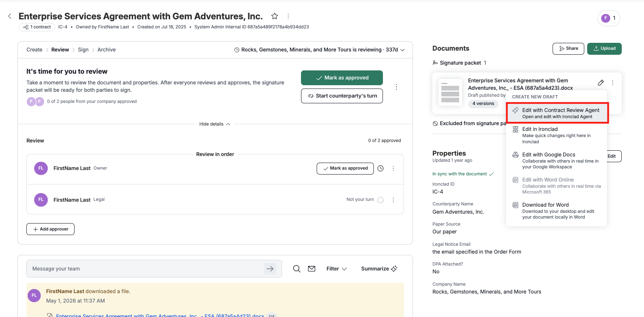Click Start counterparty's turn
The image size is (644, 317).
[x=342, y=96]
